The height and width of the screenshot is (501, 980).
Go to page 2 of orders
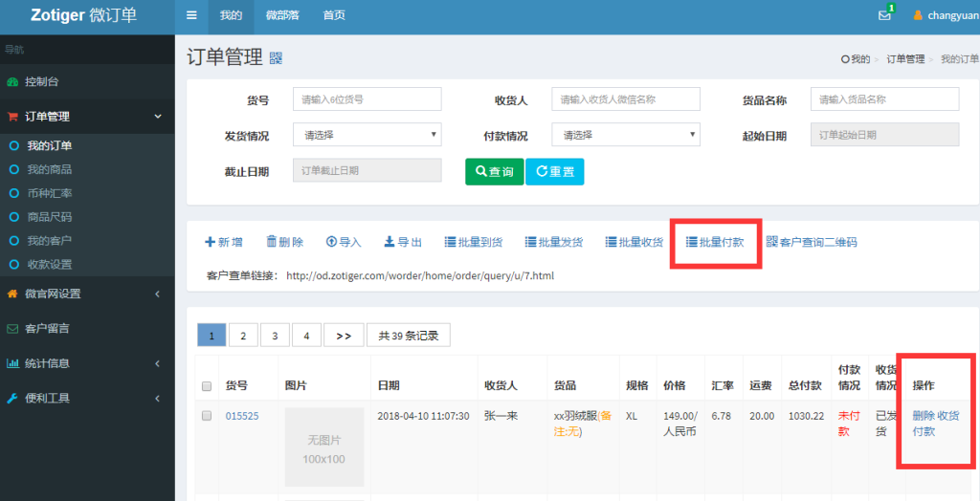pyautogui.click(x=243, y=336)
